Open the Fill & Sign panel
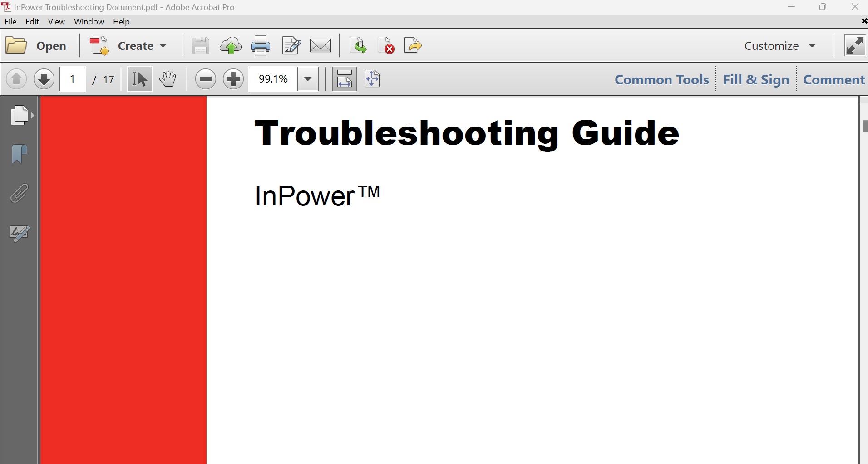The height and width of the screenshot is (464, 868). [756, 80]
